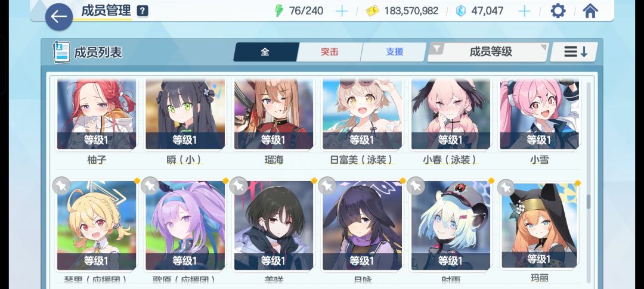Click the filter funnel icon
The width and height of the screenshot is (644, 289).
click(x=436, y=49)
